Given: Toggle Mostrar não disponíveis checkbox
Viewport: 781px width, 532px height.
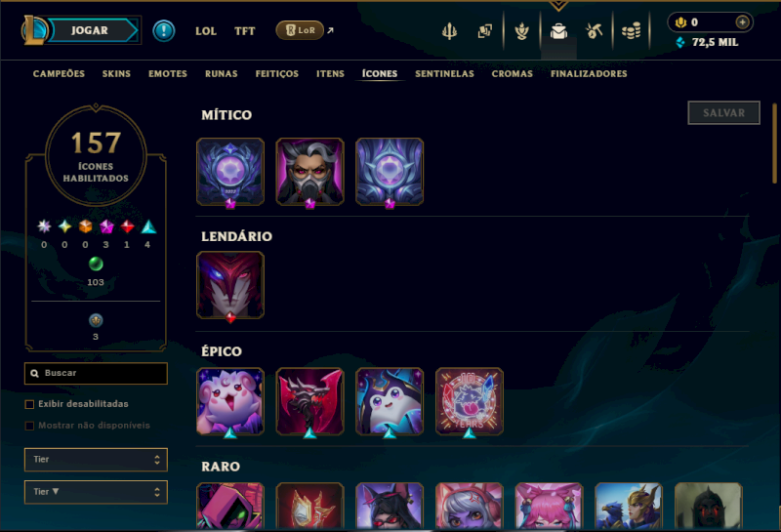Looking at the screenshot, I should pos(29,426).
